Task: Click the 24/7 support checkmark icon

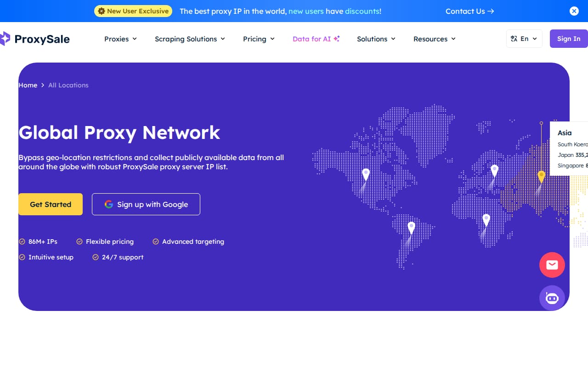Action: (96, 257)
